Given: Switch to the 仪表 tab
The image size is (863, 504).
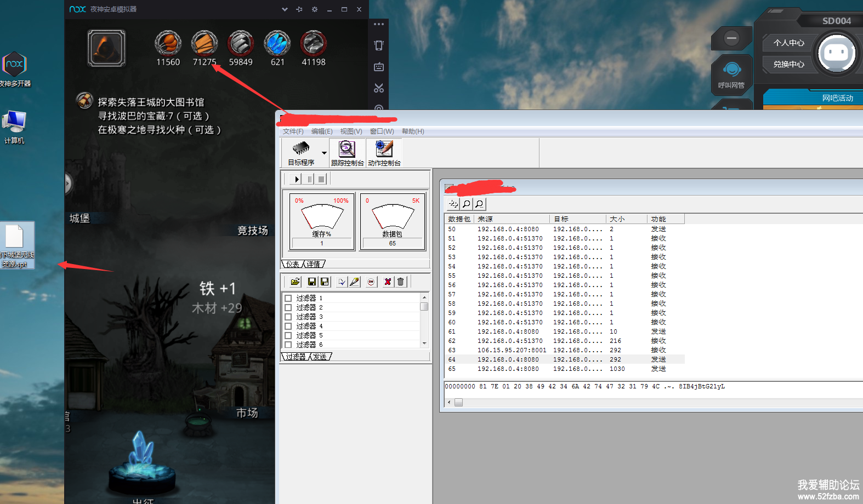Looking at the screenshot, I should click(292, 264).
